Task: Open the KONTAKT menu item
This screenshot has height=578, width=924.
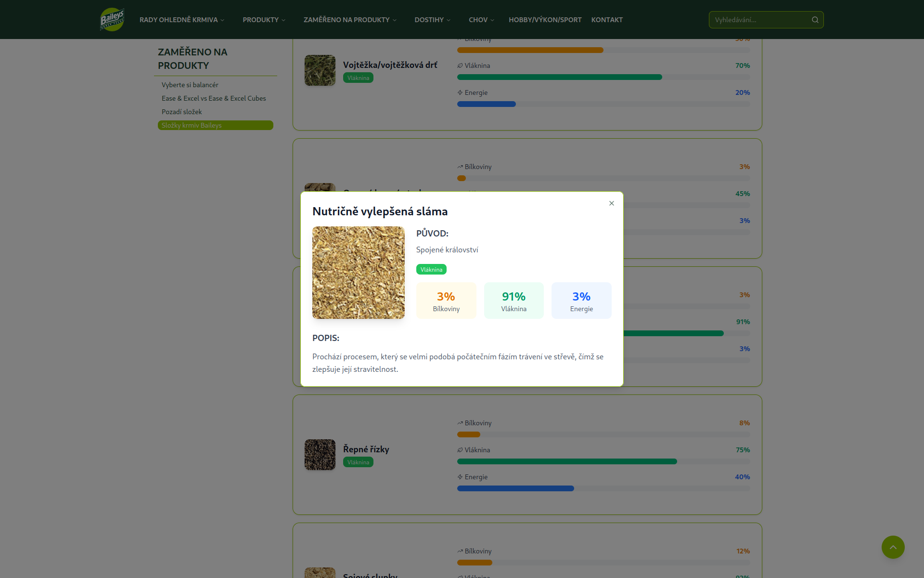Action: point(607,20)
